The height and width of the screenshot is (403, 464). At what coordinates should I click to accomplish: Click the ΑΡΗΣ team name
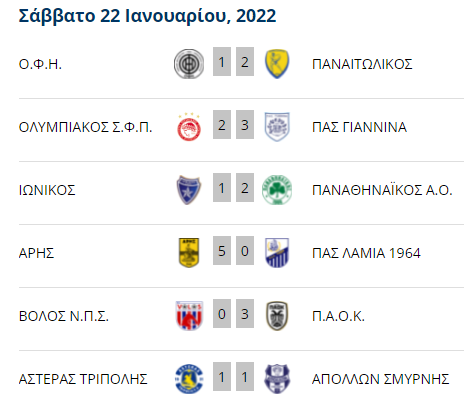pos(36,253)
